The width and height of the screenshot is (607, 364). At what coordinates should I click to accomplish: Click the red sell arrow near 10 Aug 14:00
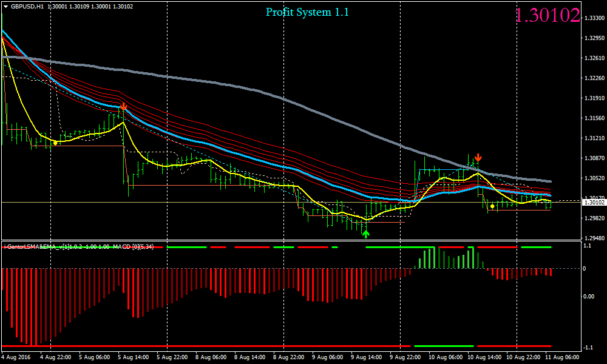478,158
